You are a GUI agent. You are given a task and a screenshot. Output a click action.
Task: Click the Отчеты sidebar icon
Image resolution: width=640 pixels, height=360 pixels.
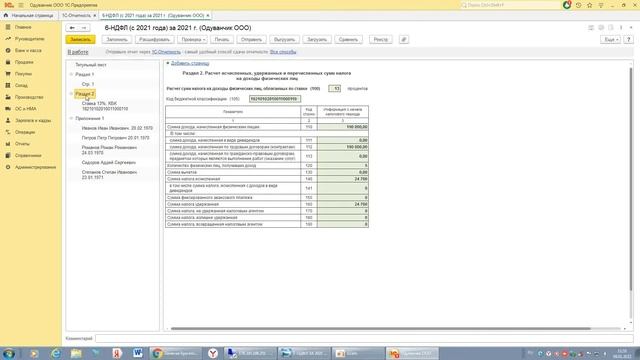click(8, 144)
